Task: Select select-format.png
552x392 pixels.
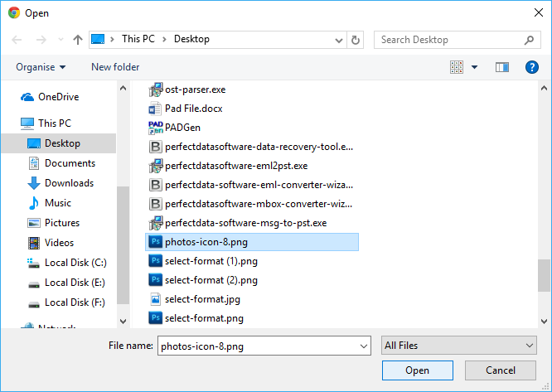Action: click(204, 318)
